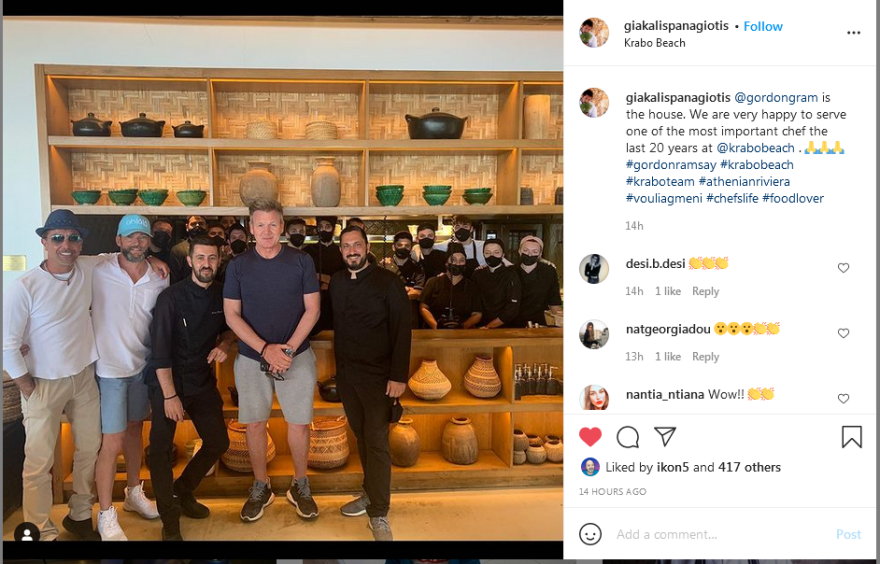Viewport: 880px width, 564px height.
Task: Unlike the post via red heart icon
Action: pyautogui.click(x=590, y=437)
